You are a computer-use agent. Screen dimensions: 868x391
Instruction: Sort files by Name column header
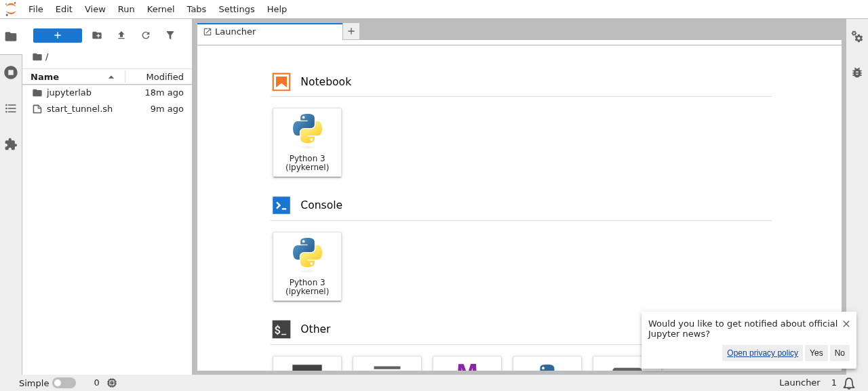click(73, 77)
